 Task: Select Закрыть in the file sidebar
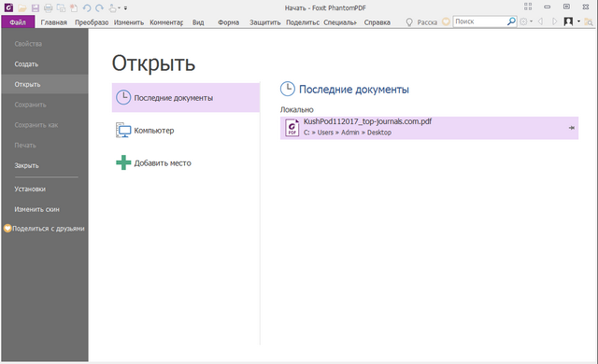pyautogui.click(x=27, y=165)
